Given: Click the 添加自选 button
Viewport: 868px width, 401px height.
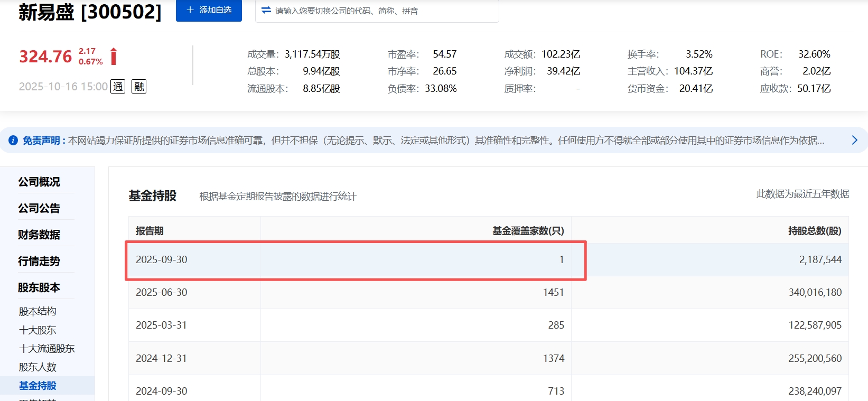Looking at the screenshot, I should [x=209, y=10].
